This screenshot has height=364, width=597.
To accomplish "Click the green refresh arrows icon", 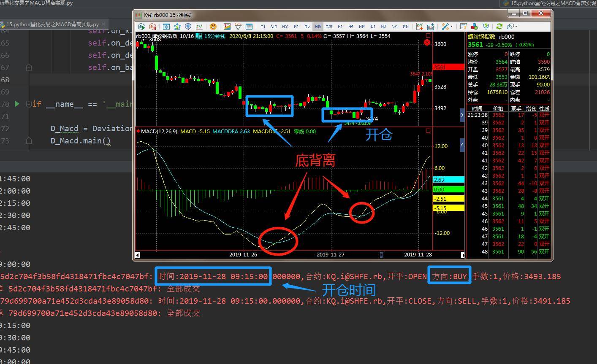I will point(499,26).
